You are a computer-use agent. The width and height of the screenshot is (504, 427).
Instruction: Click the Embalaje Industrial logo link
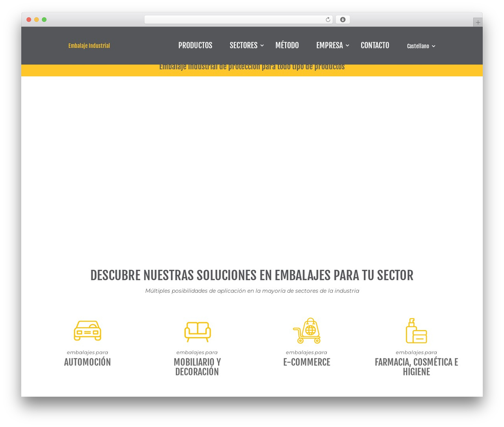point(89,46)
